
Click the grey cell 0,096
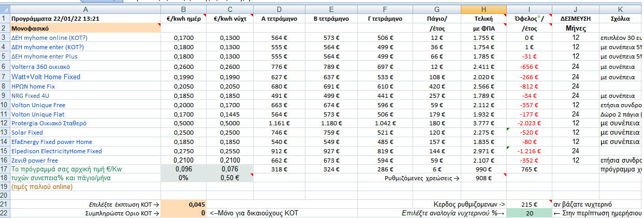(x=184, y=169)
